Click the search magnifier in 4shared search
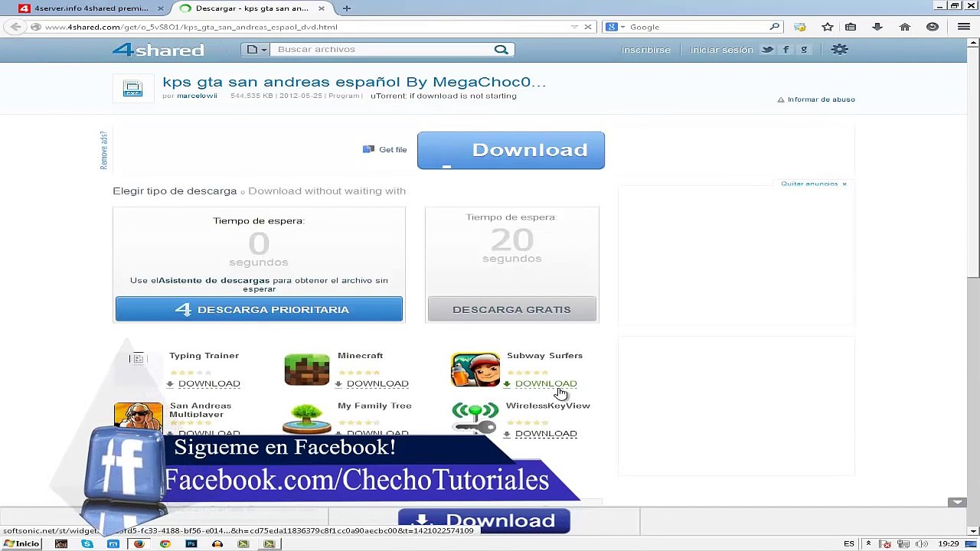 (501, 50)
